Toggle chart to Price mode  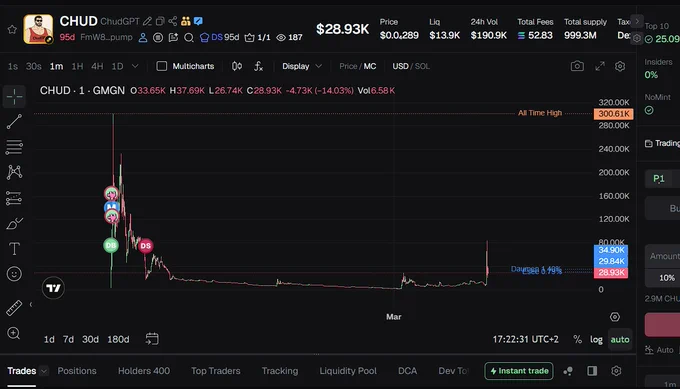coord(348,66)
